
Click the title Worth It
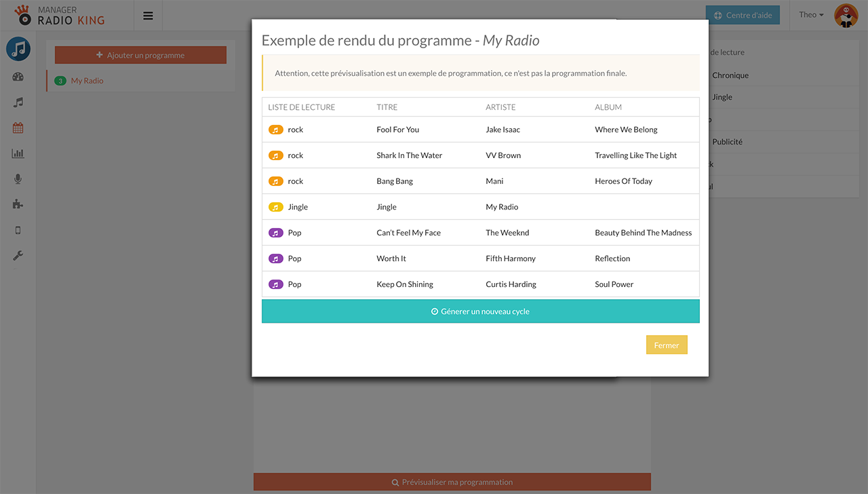click(x=391, y=259)
